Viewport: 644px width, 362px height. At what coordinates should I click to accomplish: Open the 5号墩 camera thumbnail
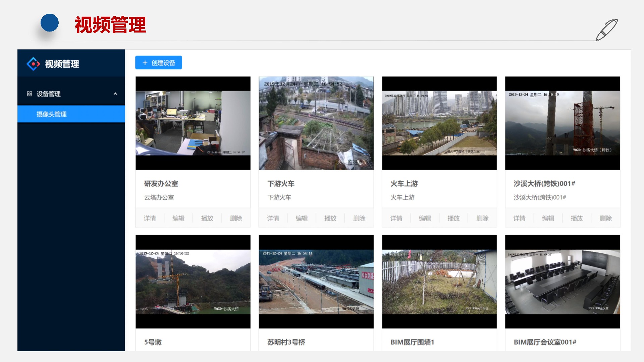(193, 282)
